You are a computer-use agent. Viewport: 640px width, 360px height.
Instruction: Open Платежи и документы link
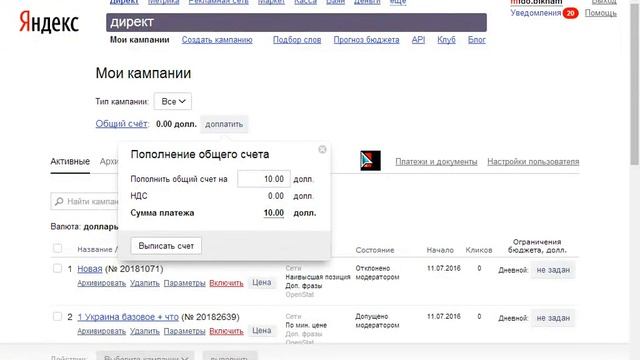436,162
